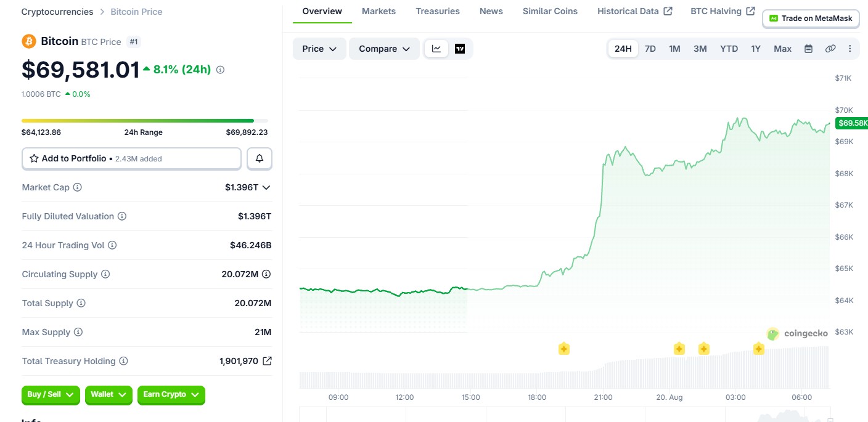
Task: Select the 24H time range
Action: (623, 49)
